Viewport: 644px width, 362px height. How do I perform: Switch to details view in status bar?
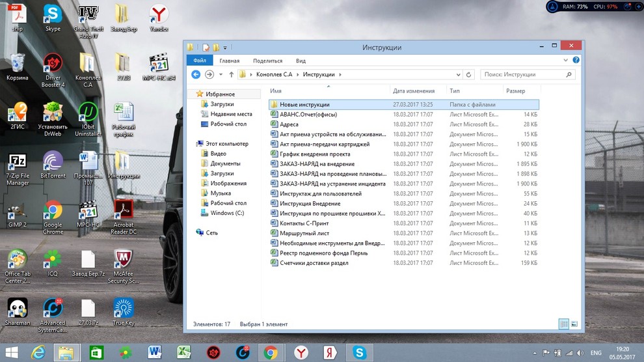(563, 324)
